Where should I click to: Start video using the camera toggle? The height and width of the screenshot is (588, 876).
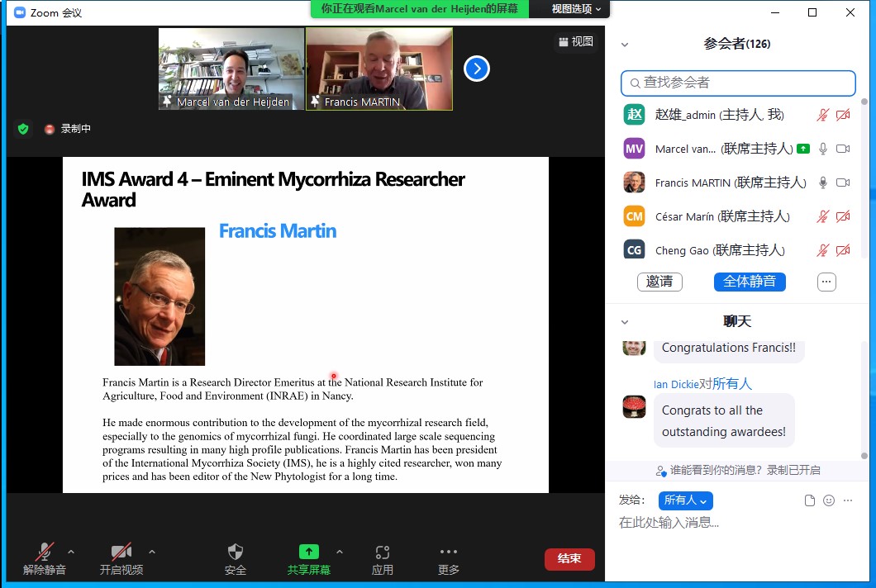coord(121,552)
